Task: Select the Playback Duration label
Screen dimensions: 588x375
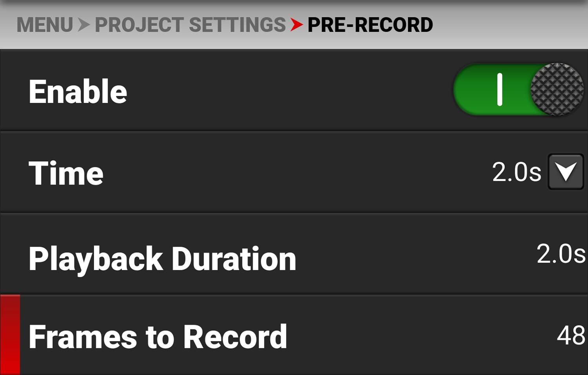Action: click(x=162, y=259)
